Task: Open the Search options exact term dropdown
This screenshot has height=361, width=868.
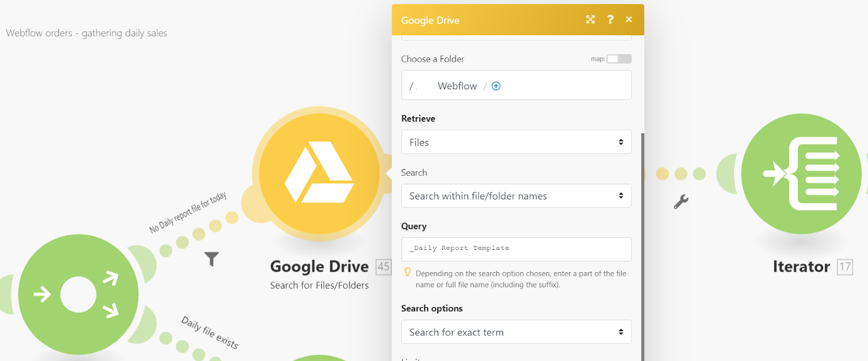Action: point(516,332)
